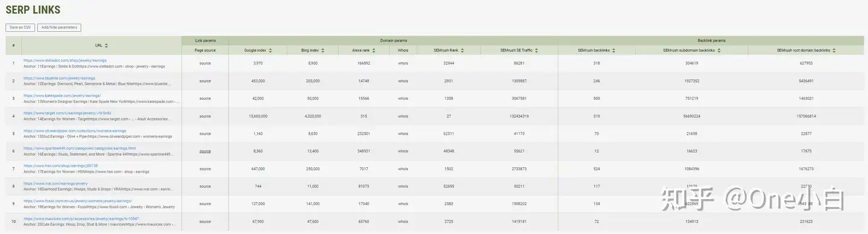Screen dimensions: 868x234
Task: Open whois for spartina449.com row
Action: (403, 151)
